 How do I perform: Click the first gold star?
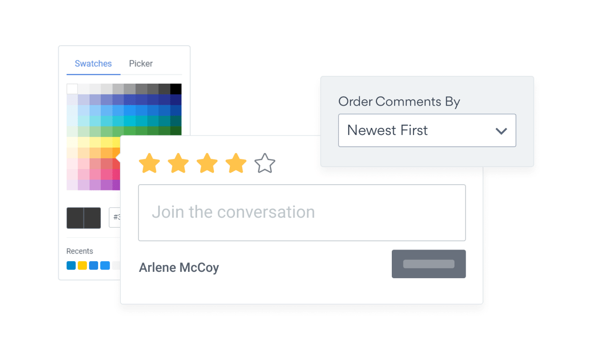point(150,163)
